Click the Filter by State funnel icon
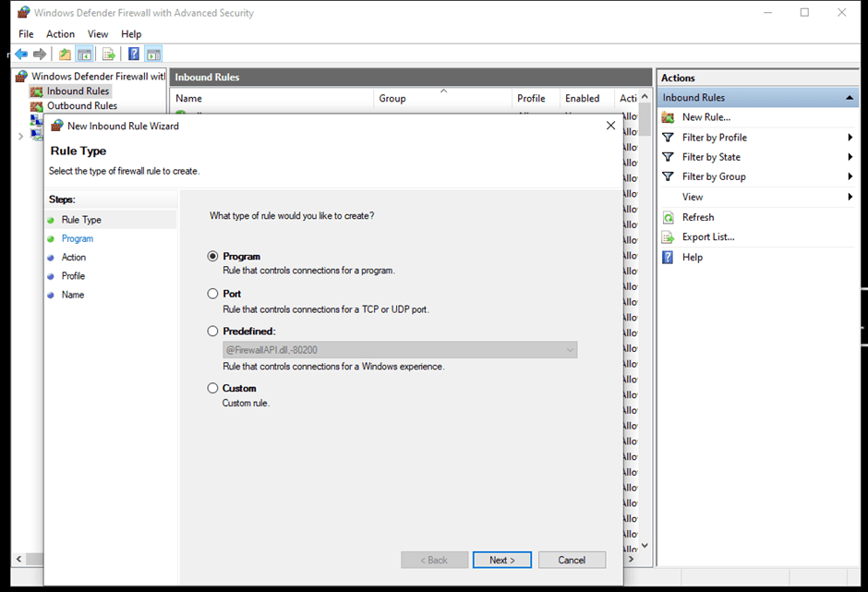The width and height of the screenshot is (868, 592). 669,157
